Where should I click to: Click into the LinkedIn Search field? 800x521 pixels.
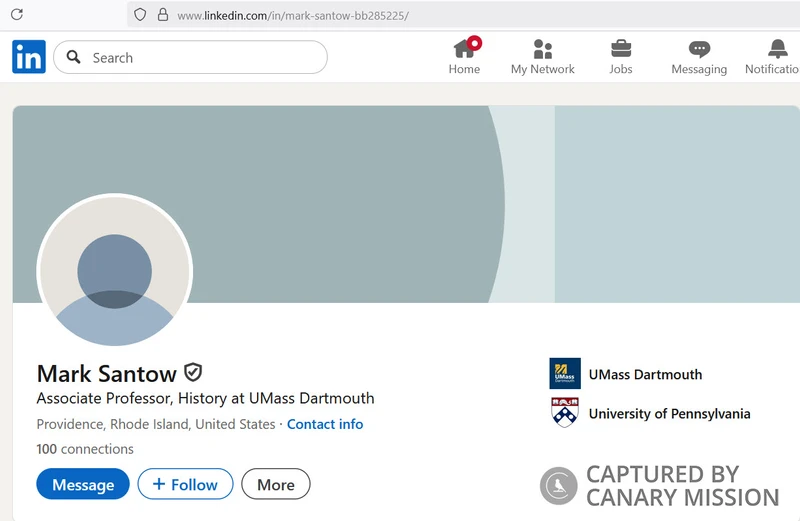coord(190,57)
